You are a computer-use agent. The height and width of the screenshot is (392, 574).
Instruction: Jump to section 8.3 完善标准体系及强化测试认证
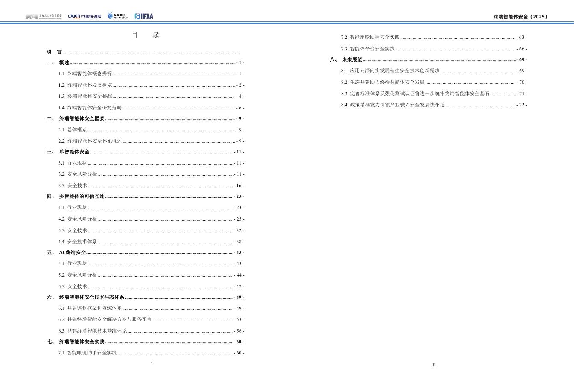(x=434, y=94)
